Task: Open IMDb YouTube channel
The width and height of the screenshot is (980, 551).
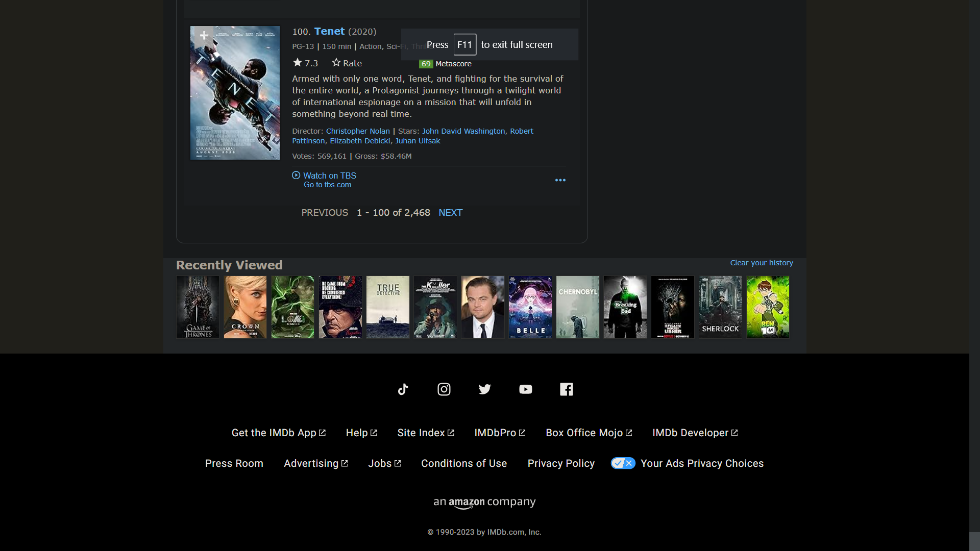Action: pyautogui.click(x=526, y=389)
